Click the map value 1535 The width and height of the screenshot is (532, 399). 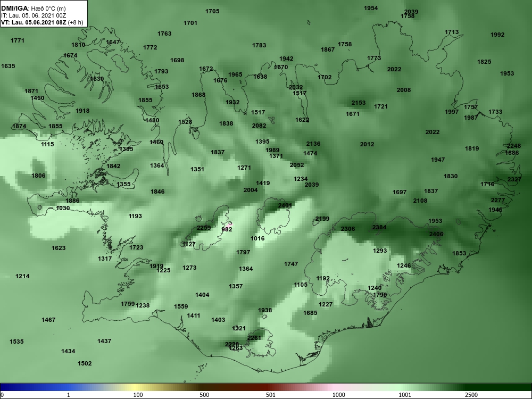tap(16, 342)
